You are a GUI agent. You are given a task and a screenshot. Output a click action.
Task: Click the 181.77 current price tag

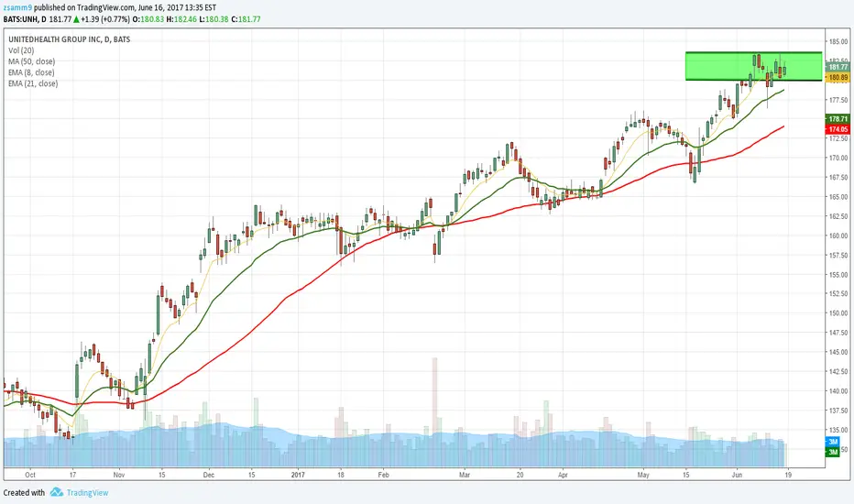pyautogui.click(x=838, y=67)
